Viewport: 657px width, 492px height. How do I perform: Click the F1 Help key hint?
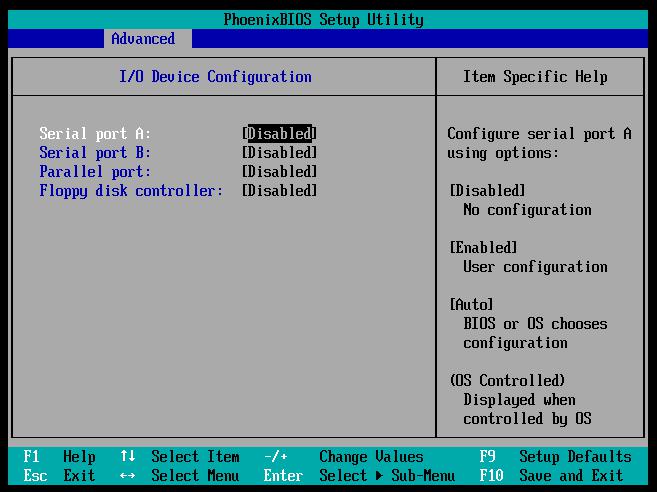(59, 456)
